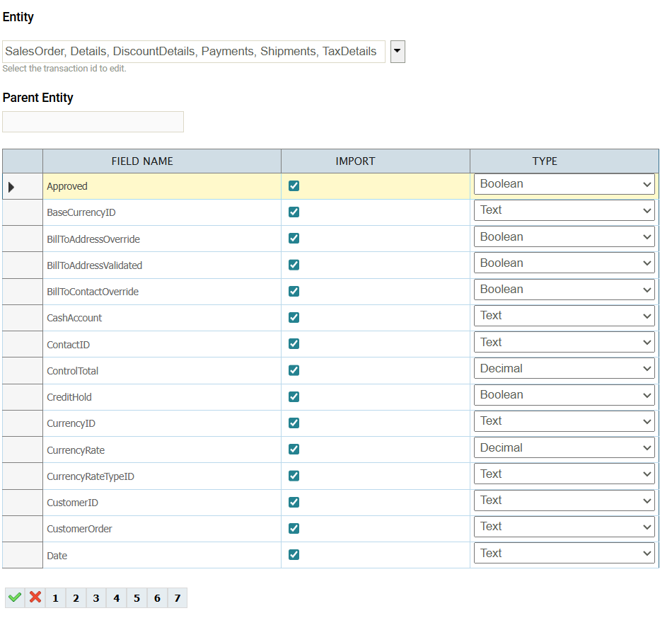
Task: Uncheck the Import checkbox for Approved
Action: pos(294,186)
